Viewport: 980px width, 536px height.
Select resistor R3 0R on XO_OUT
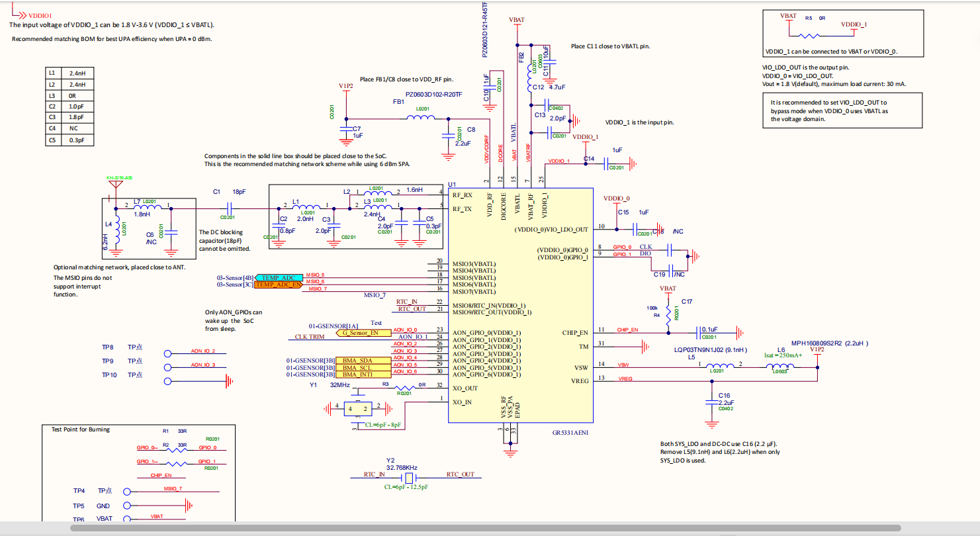404,388
